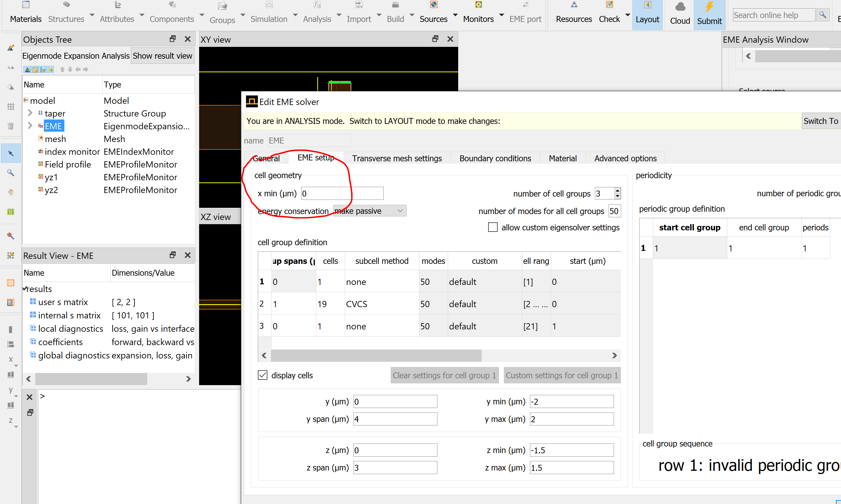Click the Switch To layout button
The image size is (841, 504).
[x=820, y=121]
